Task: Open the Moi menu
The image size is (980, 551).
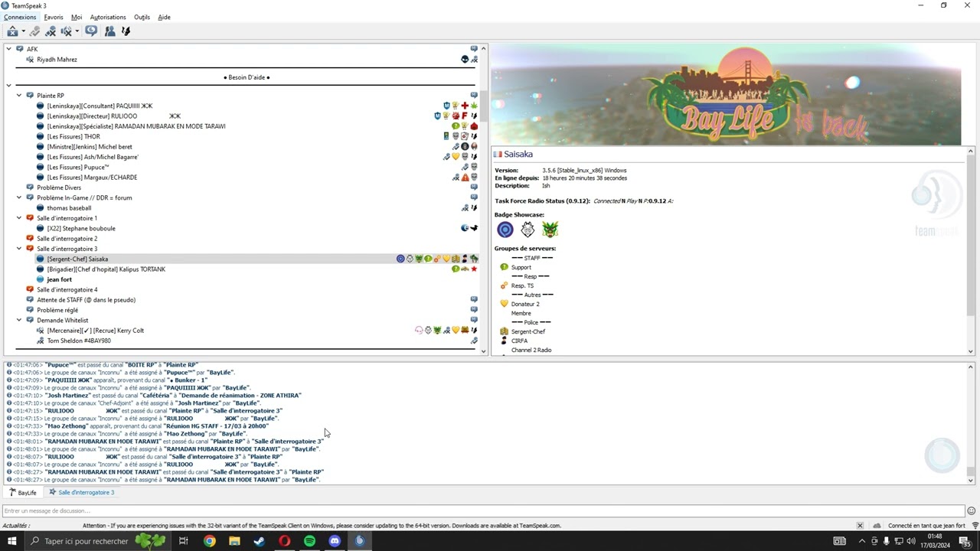Action: point(77,17)
